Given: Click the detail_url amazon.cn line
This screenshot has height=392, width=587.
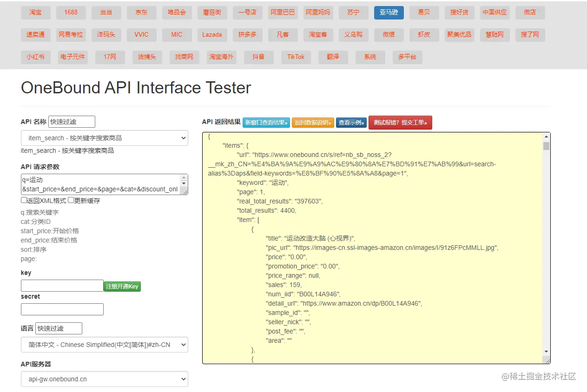Looking at the screenshot, I should [344, 303].
